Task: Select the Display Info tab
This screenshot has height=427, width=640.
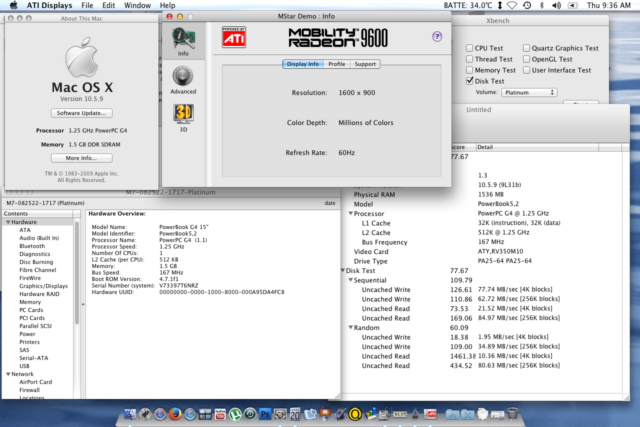Action: point(302,64)
